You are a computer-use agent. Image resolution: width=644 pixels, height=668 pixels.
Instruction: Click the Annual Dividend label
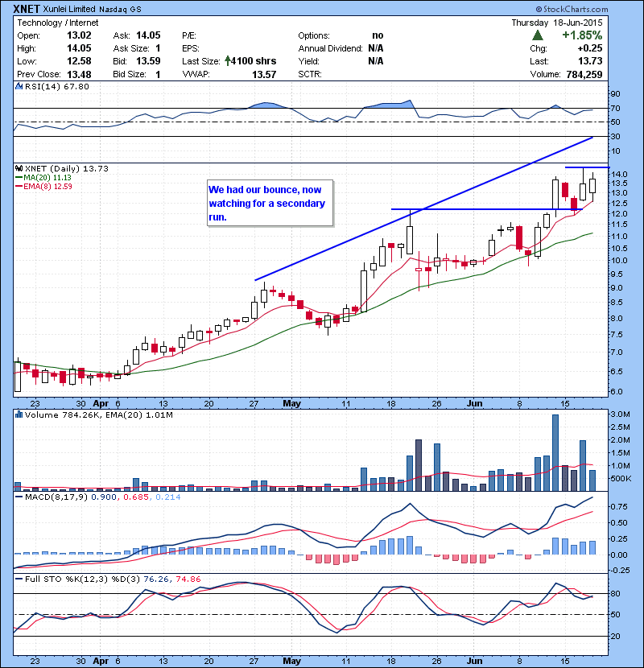(x=330, y=48)
